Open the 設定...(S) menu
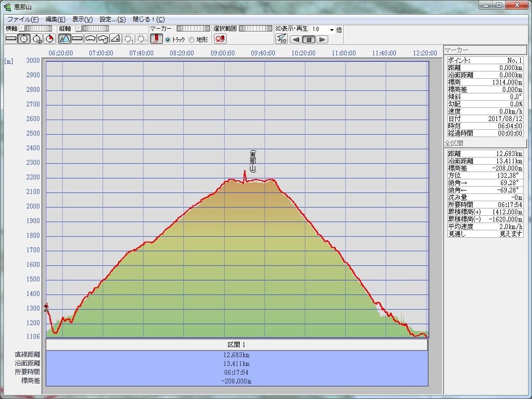This screenshot has width=532, height=399. point(112,19)
